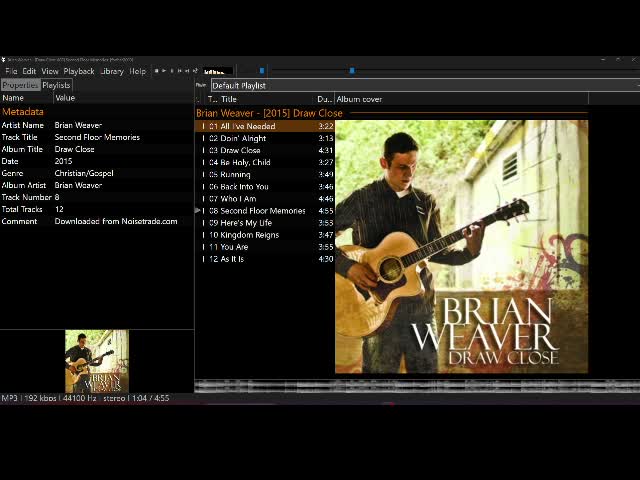
Task: Open the View menu
Action: coord(50,71)
